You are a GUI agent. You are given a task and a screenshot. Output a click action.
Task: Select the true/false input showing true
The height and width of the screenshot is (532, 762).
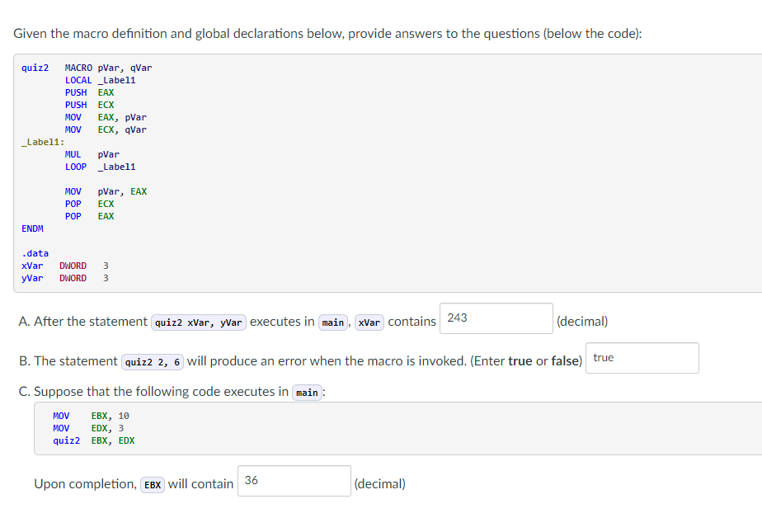[x=642, y=358]
